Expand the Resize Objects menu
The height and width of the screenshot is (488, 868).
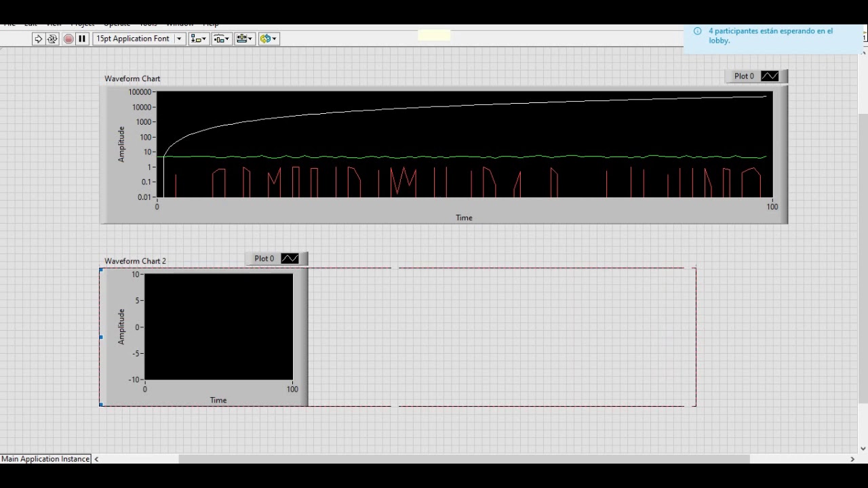(x=245, y=39)
